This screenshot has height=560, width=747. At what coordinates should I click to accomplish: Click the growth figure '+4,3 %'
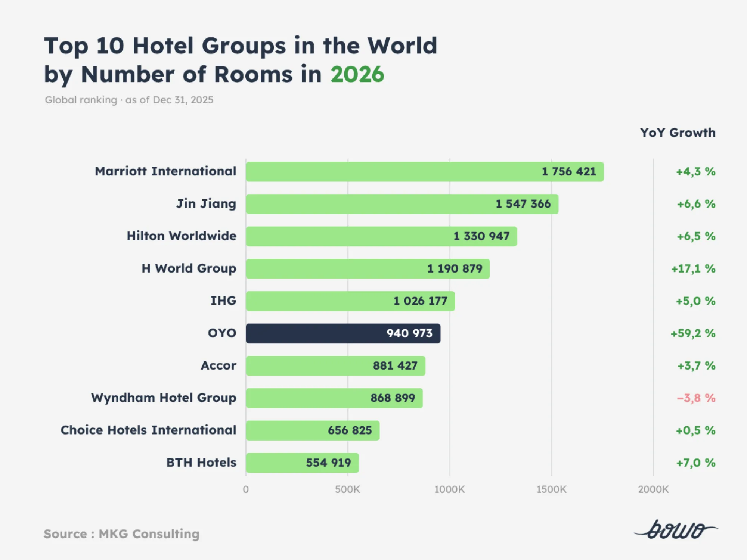click(x=695, y=172)
